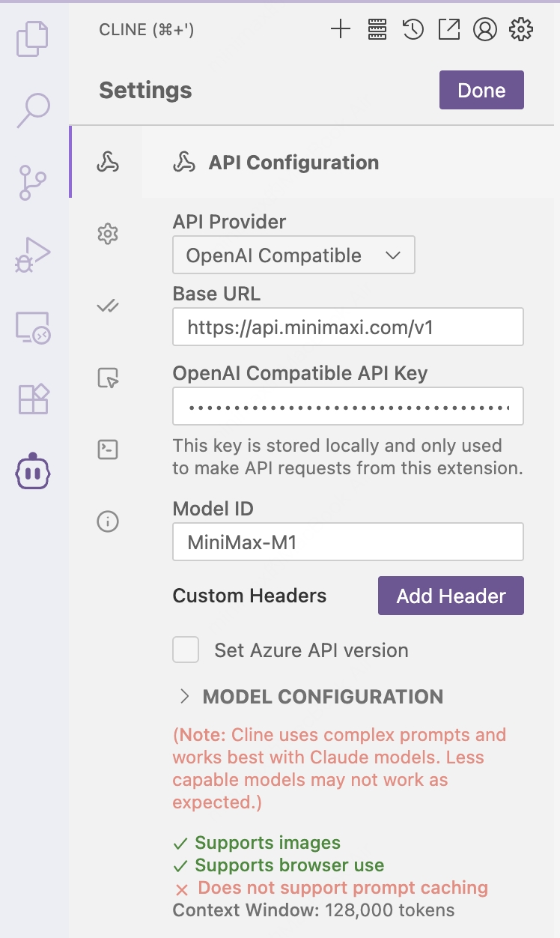Open the API Provider dropdown
The height and width of the screenshot is (938, 560).
(293, 255)
